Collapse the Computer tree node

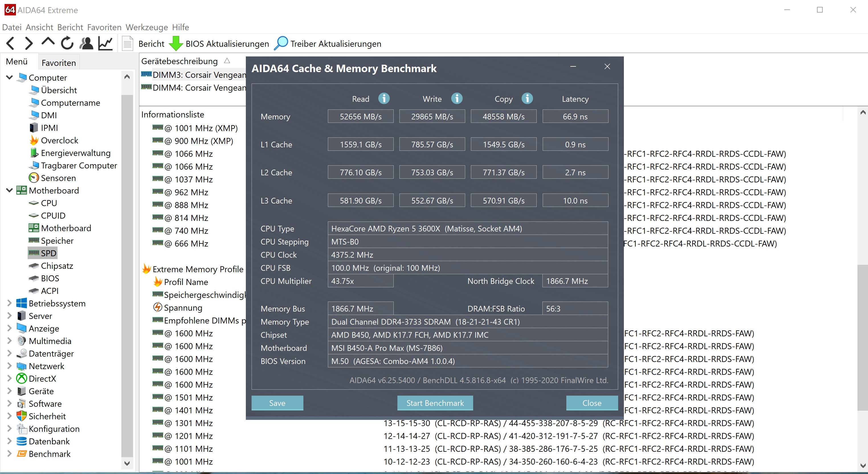coord(9,78)
